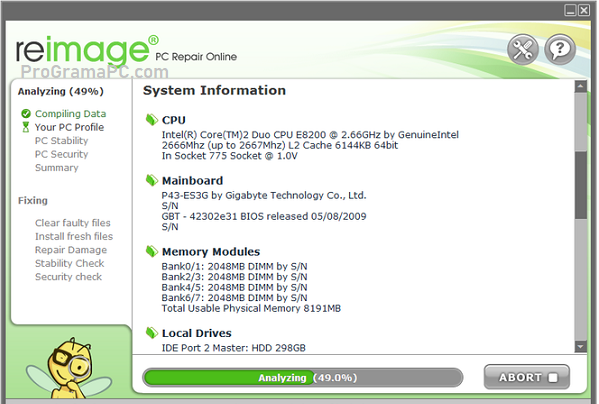Click Total Usable Physical Memory 8191MB
This screenshot has height=404, width=599.
coord(251,309)
